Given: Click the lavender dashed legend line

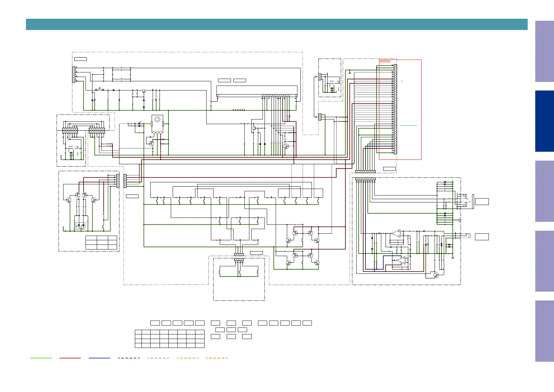Looking at the screenshot, I should point(158,358).
